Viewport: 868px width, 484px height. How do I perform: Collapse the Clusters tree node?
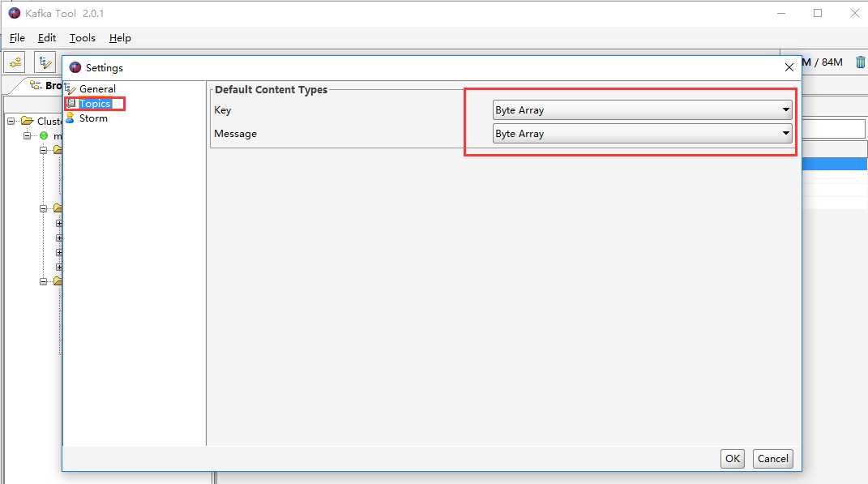pyautogui.click(x=11, y=121)
